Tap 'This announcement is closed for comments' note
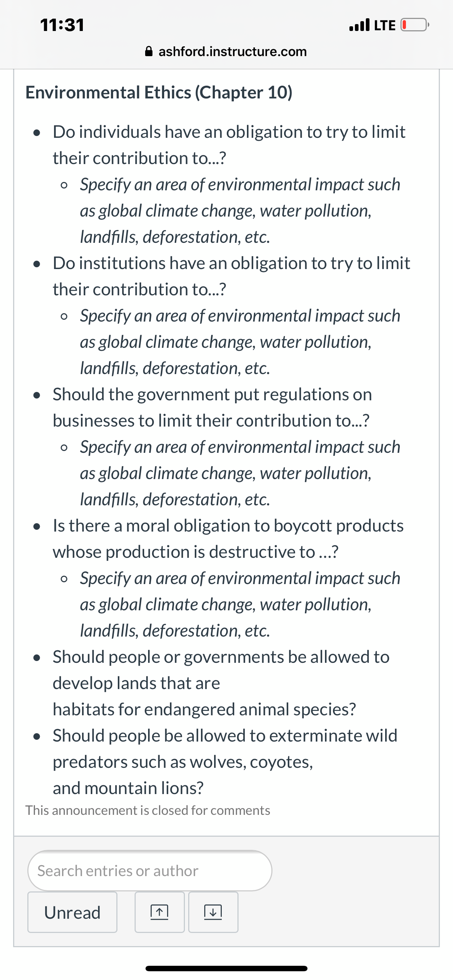Screen dimensions: 453x980 click(x=148, y=810)
